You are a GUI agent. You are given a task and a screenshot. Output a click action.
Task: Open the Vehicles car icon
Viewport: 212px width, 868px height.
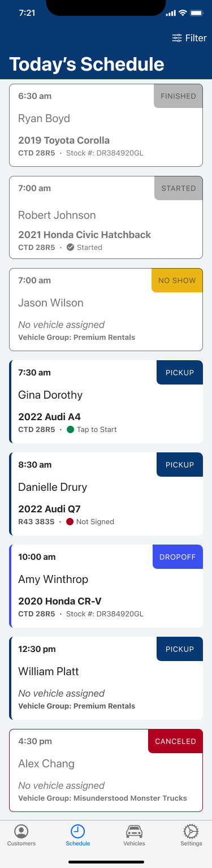tap(134, 831)
